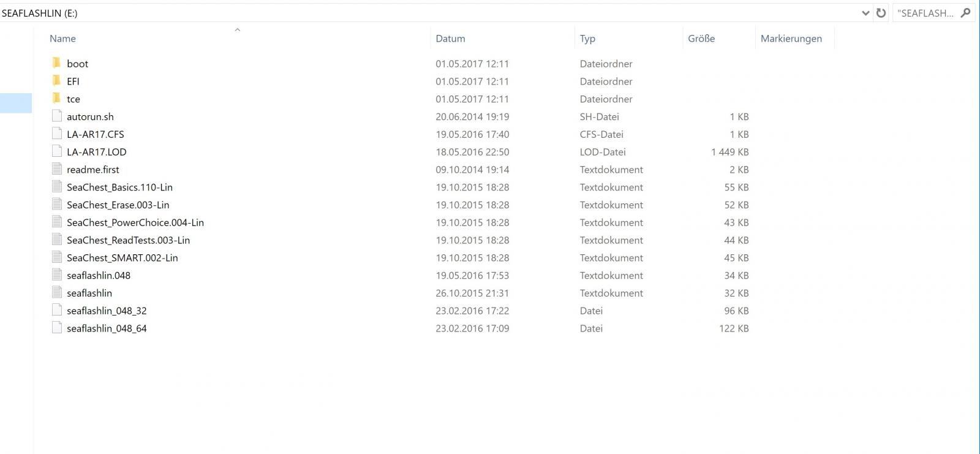Click the SeaChest_ReadTests.003-Lin document icon
The image size is (980, 454).
click(x=57, y=240)
